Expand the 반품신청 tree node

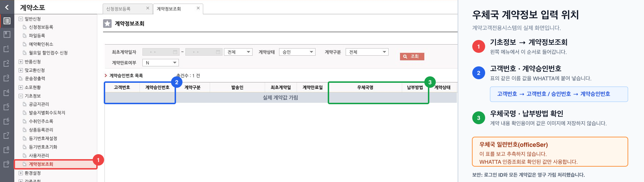20,62
